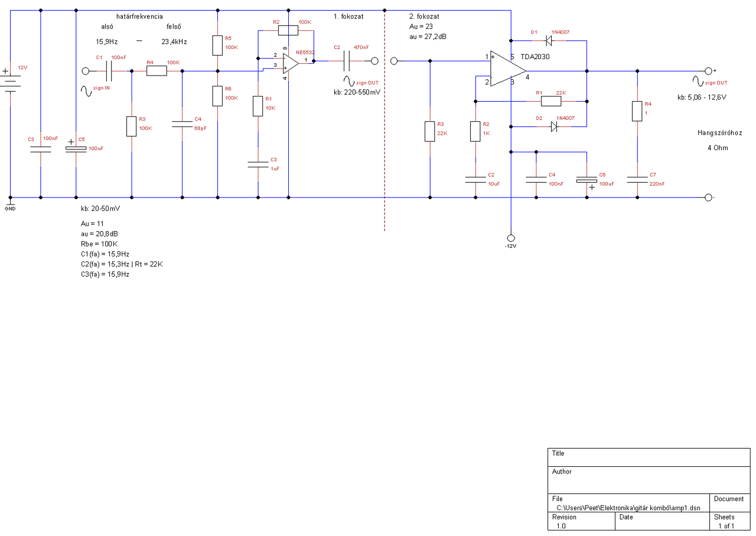Screen dimensions: 756x536
Task: Click the sine wave symbol beside sign IN
Action: pos(85,91)
